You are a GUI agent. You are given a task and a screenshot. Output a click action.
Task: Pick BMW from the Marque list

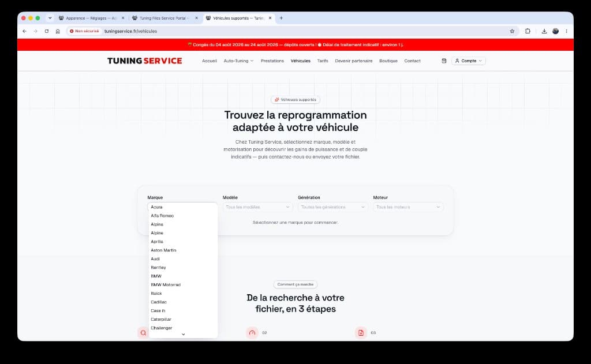pos(183,276)
